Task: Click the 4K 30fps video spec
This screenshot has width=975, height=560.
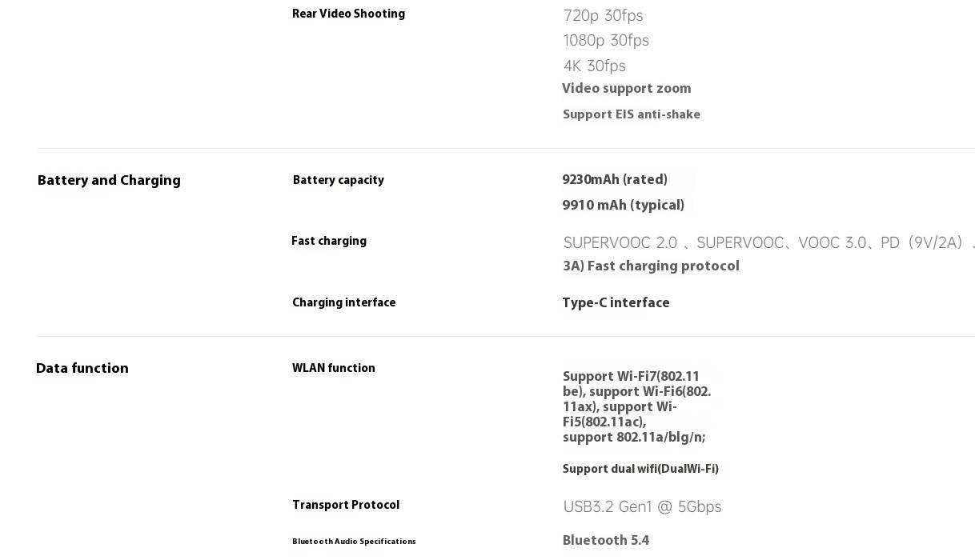Action: pyautogui.click(x=595, y=66)
